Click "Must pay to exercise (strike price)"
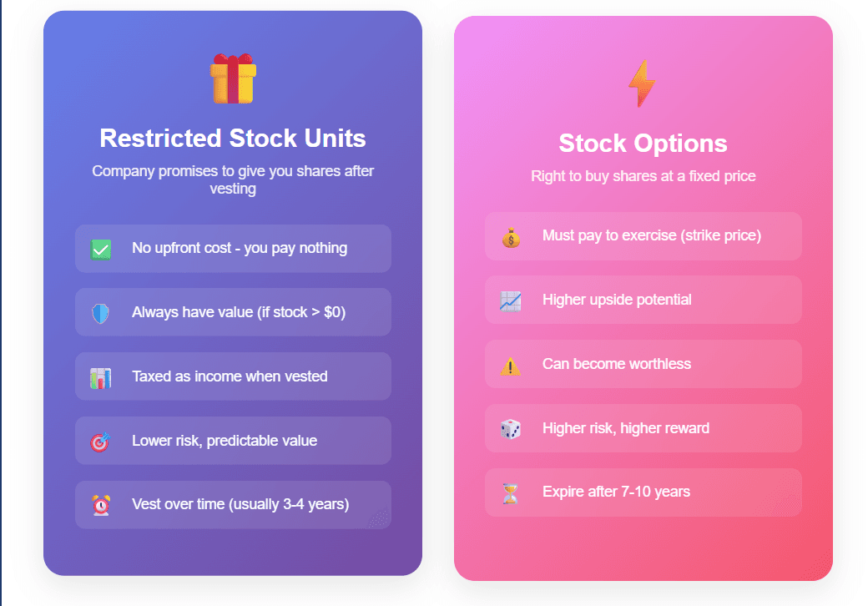 tap(652, 235)
